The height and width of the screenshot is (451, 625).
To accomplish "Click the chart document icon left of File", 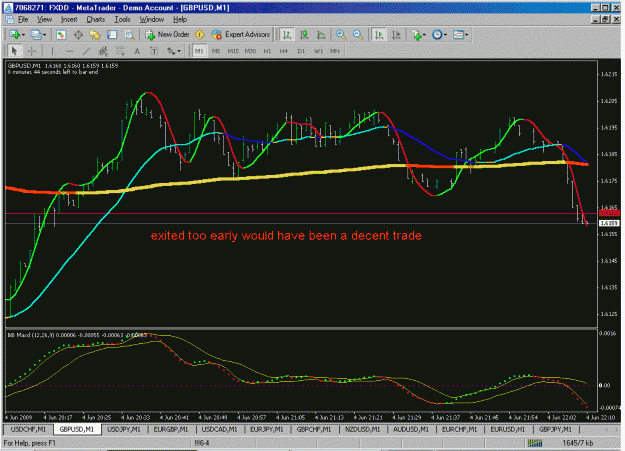I will (x=10, y=19).
